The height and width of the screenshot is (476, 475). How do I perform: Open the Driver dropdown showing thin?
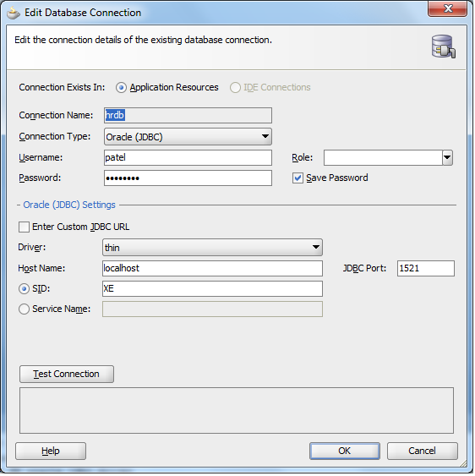coord(212,248)
